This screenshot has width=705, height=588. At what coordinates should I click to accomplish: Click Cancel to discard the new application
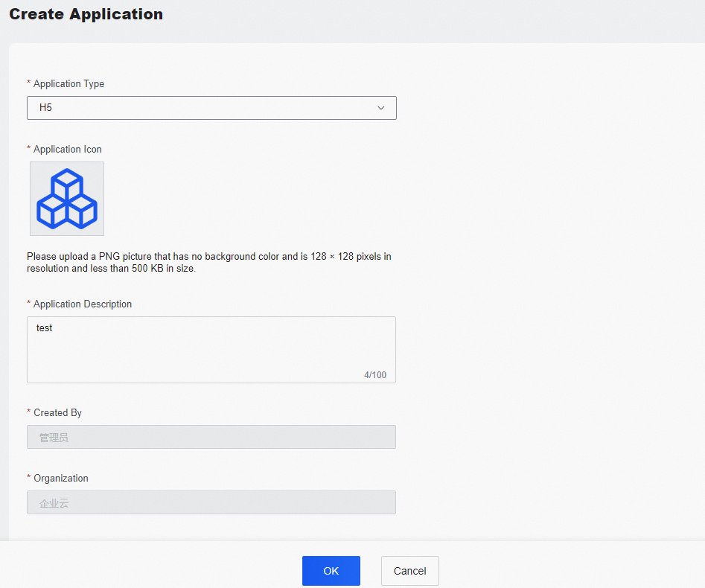pyautogui.click(x=409, y=571)
